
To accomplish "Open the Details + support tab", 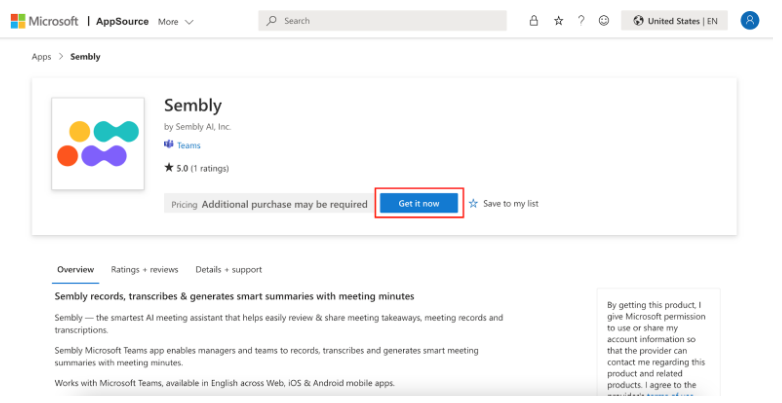I will [228, 269].
